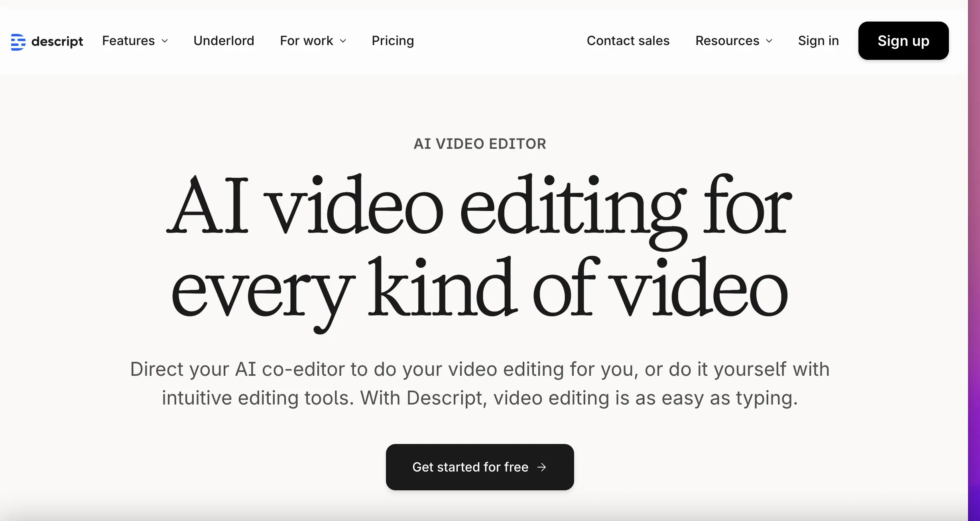The height and width of the screenshot is (521, 980).
Task: Click Get started for free button
Action: (x=470, y=467)
